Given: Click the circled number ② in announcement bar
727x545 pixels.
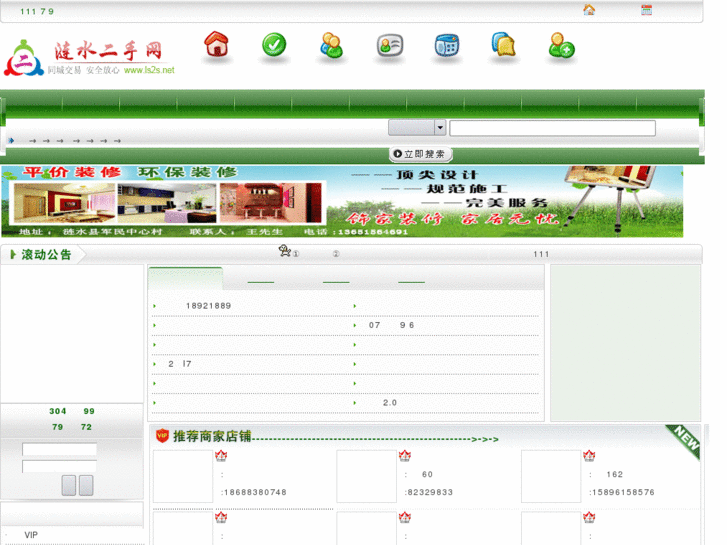Looking at the screenshot, I should [336, 254].
